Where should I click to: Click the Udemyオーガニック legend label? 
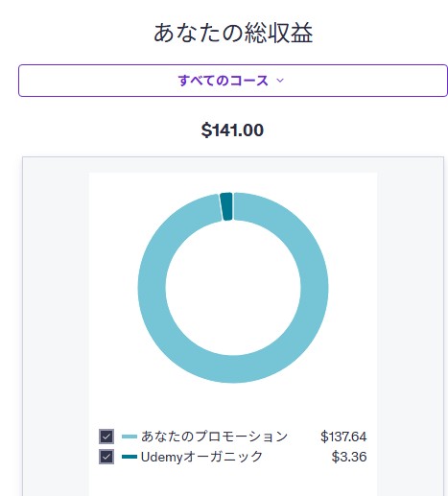(x=201, y=457)
